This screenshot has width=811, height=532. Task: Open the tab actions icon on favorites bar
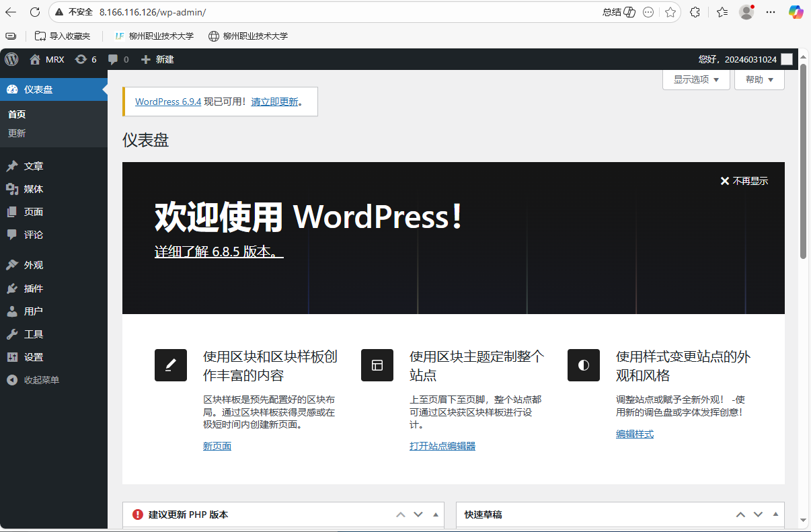tap(11, 36)
